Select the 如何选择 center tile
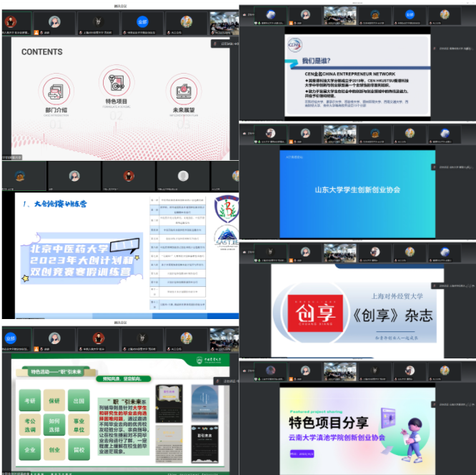The image size is (476, 475). click(x=54, y=426)
